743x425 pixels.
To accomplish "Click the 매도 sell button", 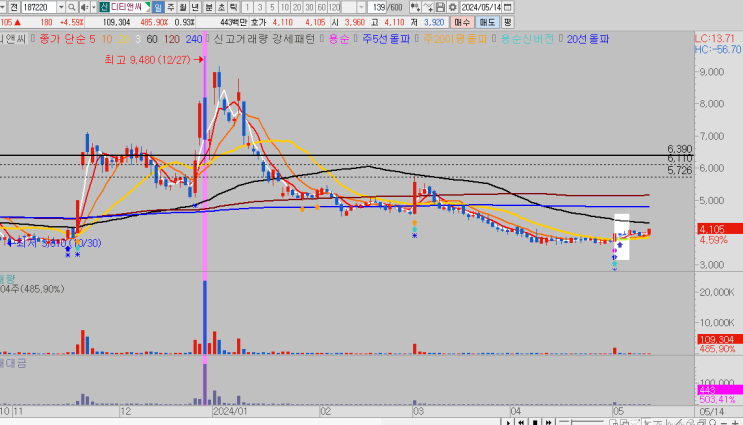I will pos(487,22).
